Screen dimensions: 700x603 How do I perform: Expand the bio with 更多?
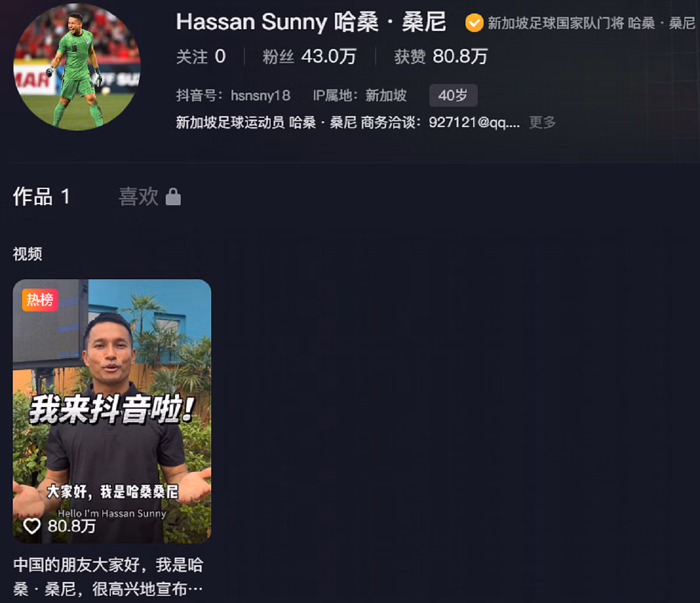(542, 122)
